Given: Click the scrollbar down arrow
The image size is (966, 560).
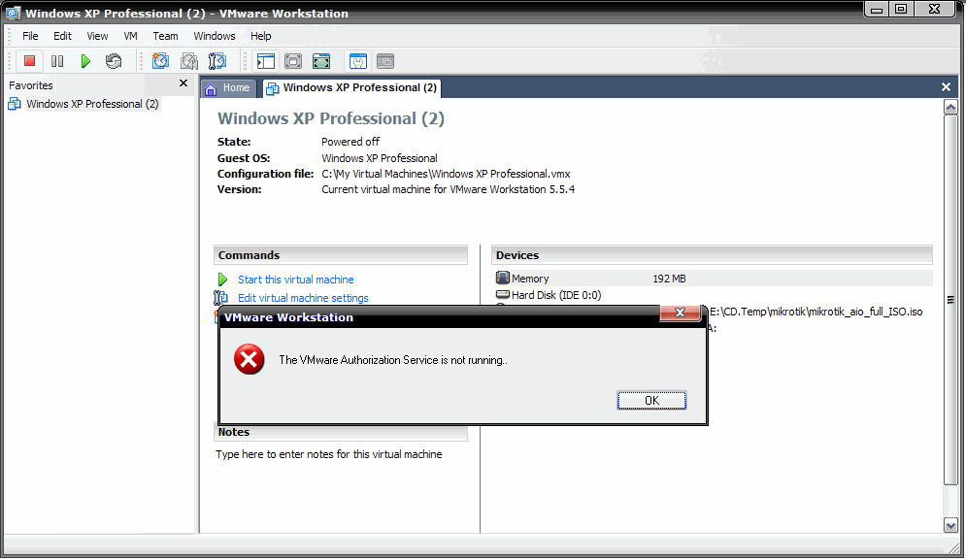Looking at the screenshot, I should 950,525.
